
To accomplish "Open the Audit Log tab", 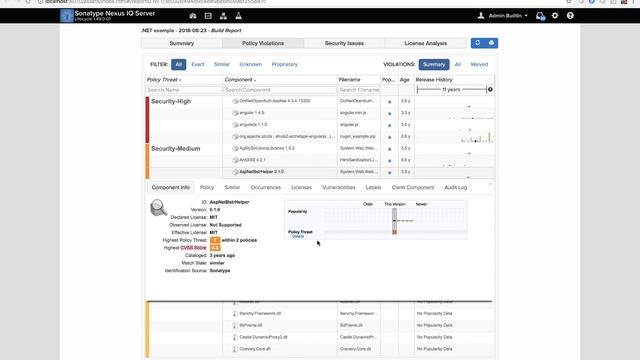I will click(x=456, y=187).
